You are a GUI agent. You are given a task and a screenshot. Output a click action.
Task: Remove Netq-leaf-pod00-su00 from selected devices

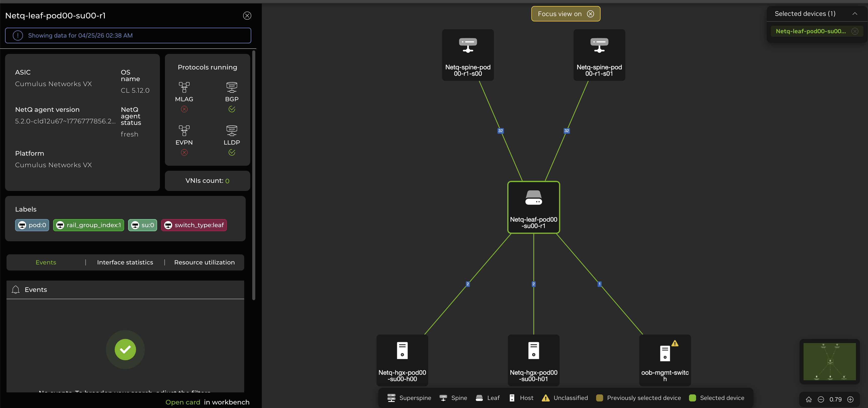[855, 31]
